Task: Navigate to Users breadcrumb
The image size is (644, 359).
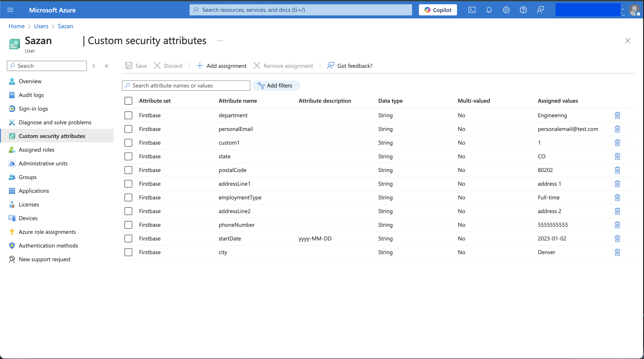Action: click(x=41, y=26)
